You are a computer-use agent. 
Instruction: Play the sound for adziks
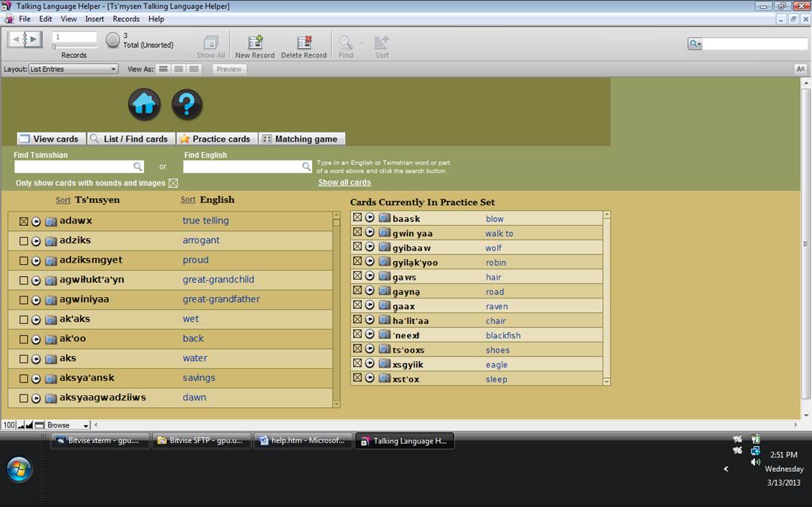click(36, 241)
